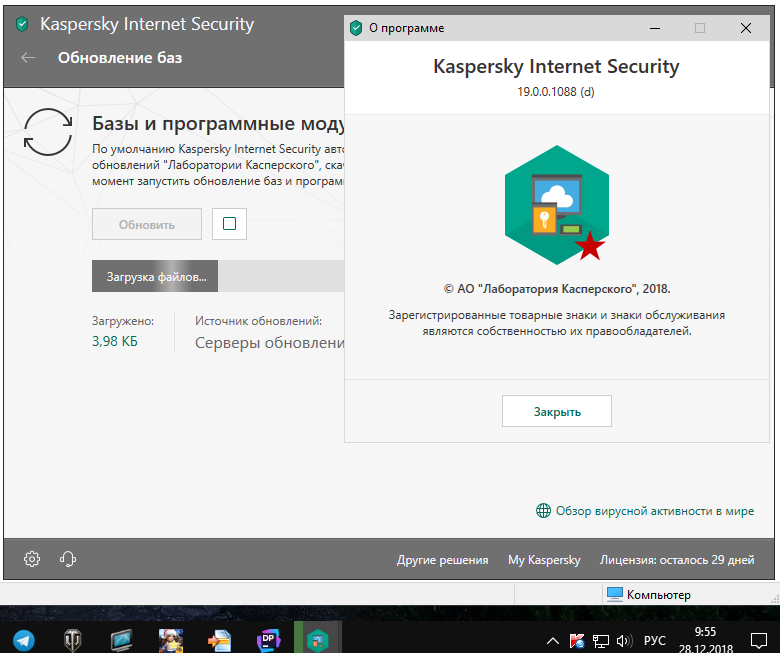Open the document with arrow taskbar icon
780x653 pixels.
click(219, 641)
